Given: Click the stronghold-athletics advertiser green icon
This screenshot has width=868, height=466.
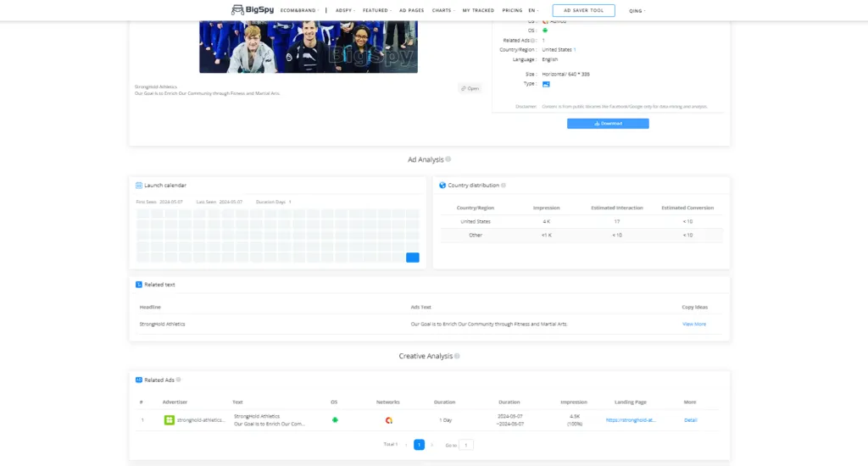Looking at the screenshot, I should point(169,420).
